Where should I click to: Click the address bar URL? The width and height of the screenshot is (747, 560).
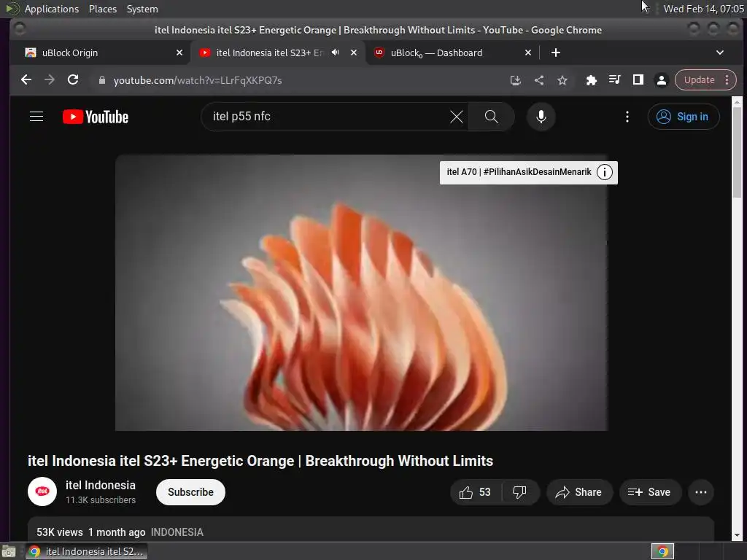[x=198, y=80]
